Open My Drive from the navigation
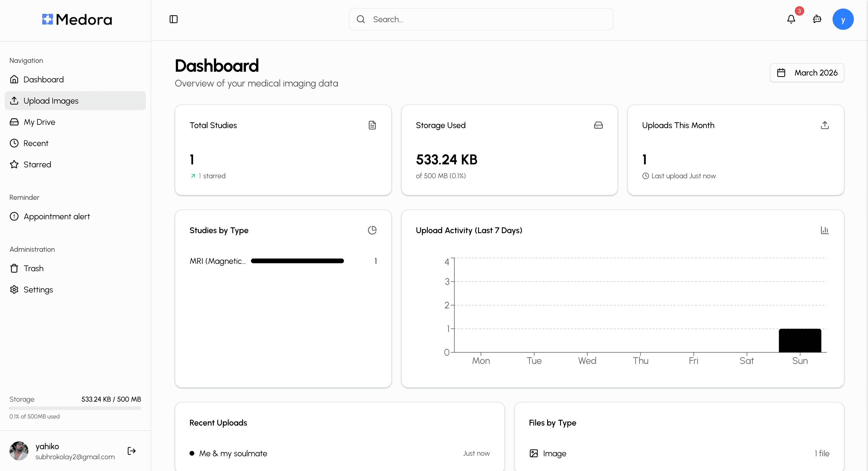Image resolution: width=868 pixels, height=471 pixels. pyautogui.click(x=39, y=122)
